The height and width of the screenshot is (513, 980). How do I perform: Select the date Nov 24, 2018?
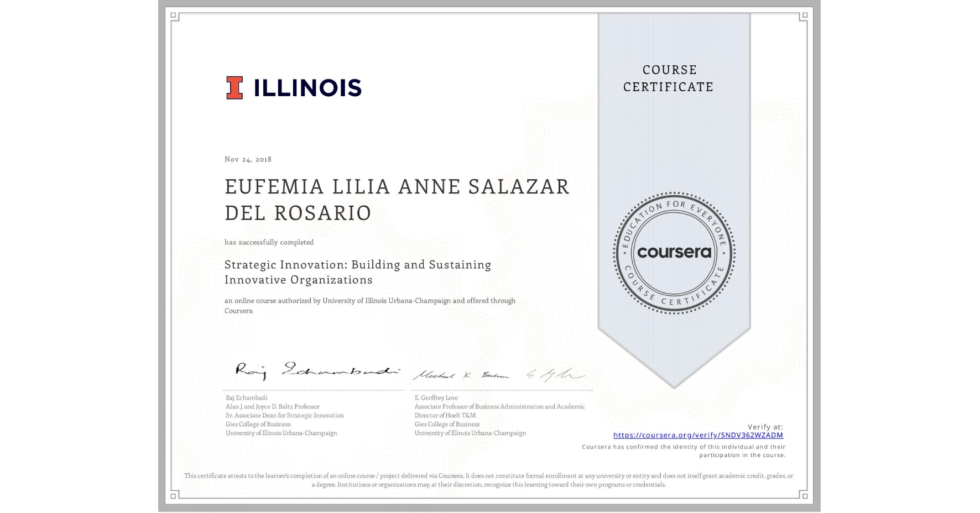click(x=248, y=159)
